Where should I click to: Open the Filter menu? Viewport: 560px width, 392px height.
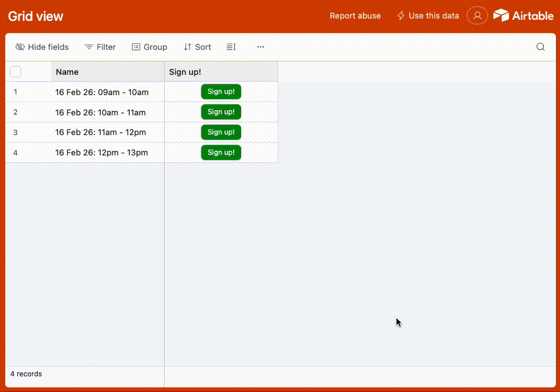100,47
